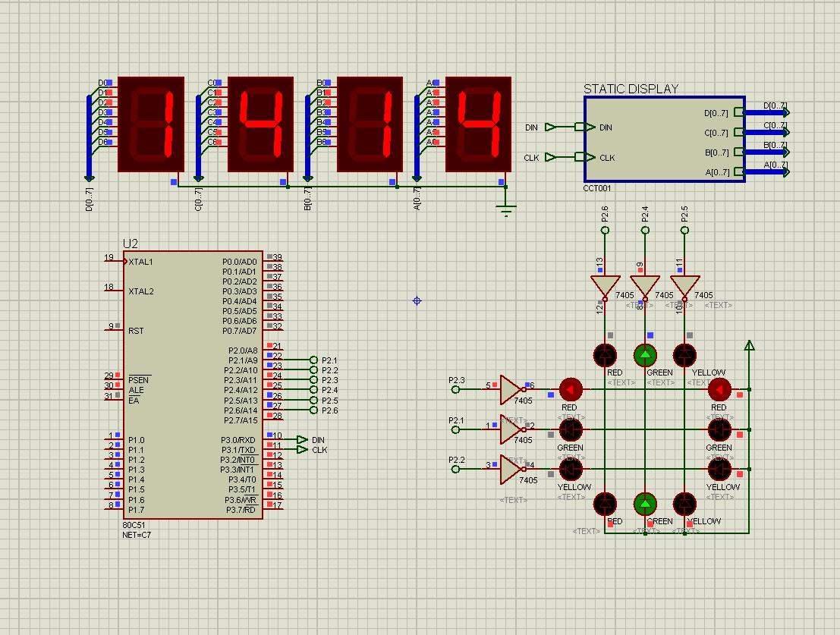Click the GREEN LED on the right column
Viewport: 840px width, 635px height.
719,429
